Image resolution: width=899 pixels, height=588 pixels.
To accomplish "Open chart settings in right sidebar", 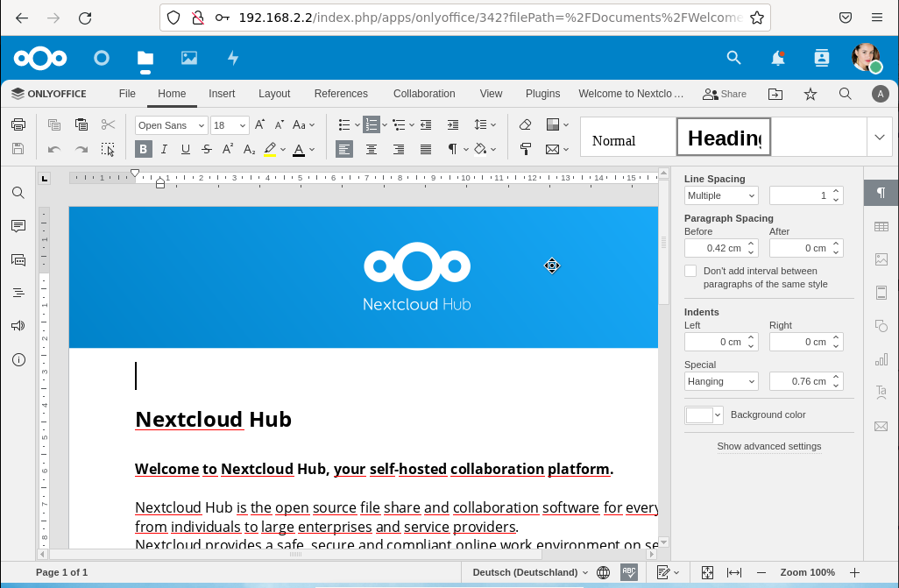I will tap(881, 359).
